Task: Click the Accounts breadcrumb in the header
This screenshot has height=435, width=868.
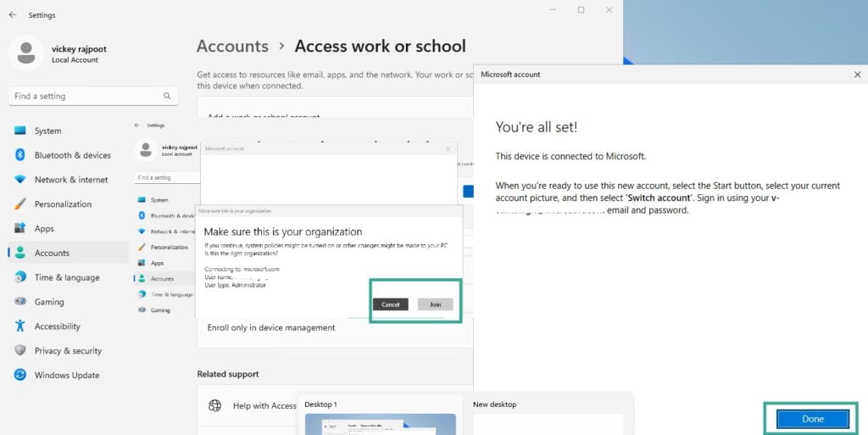Action: tap(232, 46)
